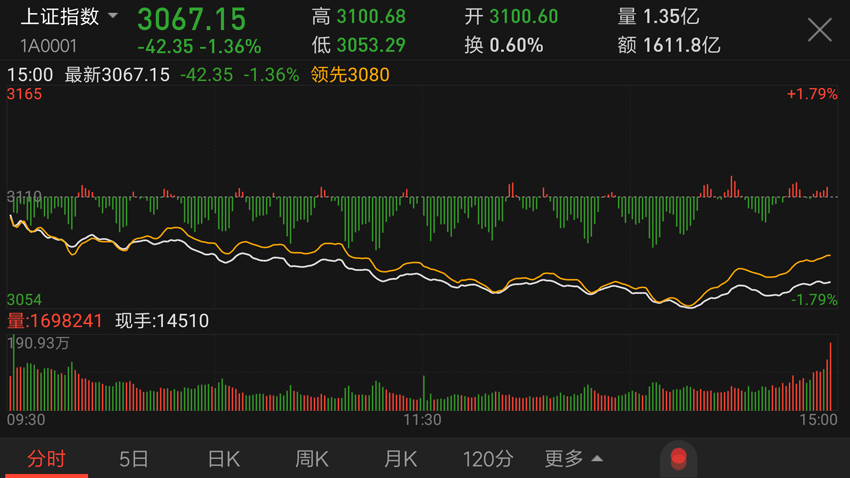Click the change -42.35 -1.36% under price
Image resolution: width=850 pixels, height=478 pixels.
click(x=199, y=47)
